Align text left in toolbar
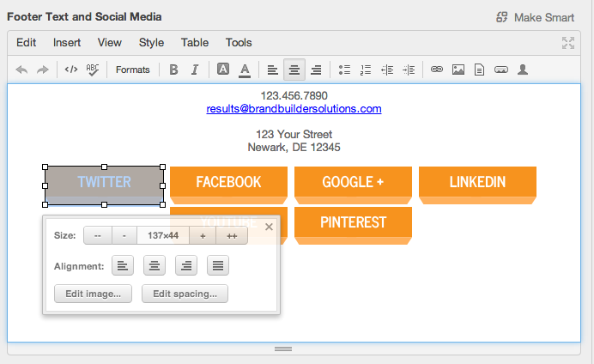594x364 pixels. (x=272, y=70)
